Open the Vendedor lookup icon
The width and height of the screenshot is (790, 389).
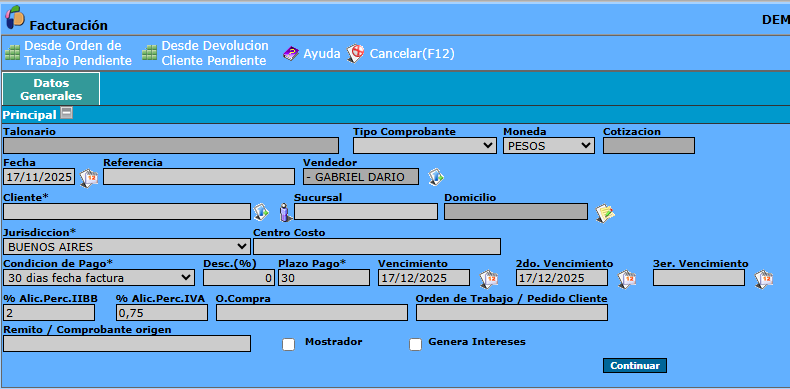pyautogui.click(x=436, y=177)
